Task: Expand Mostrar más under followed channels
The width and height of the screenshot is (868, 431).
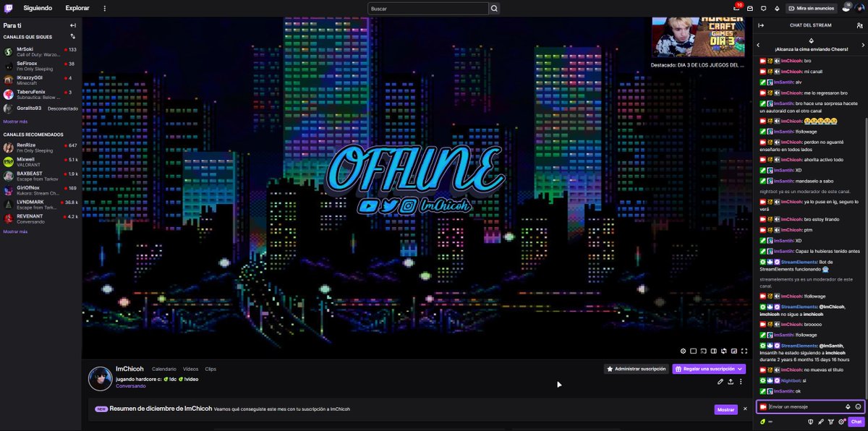Action: [15, 121]
